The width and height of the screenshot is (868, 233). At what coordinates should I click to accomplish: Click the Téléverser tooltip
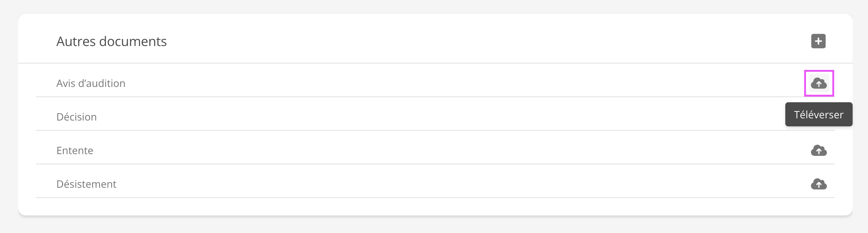tap(819, 115)
